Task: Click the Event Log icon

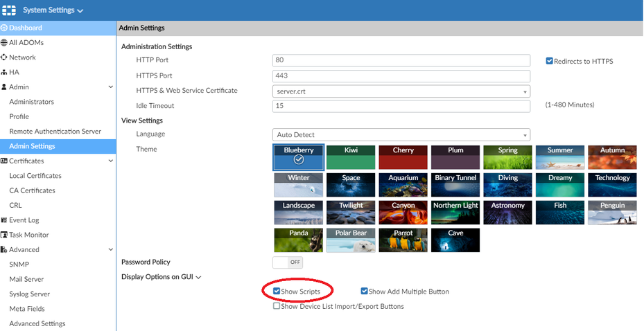Action: tap(4, 220)
